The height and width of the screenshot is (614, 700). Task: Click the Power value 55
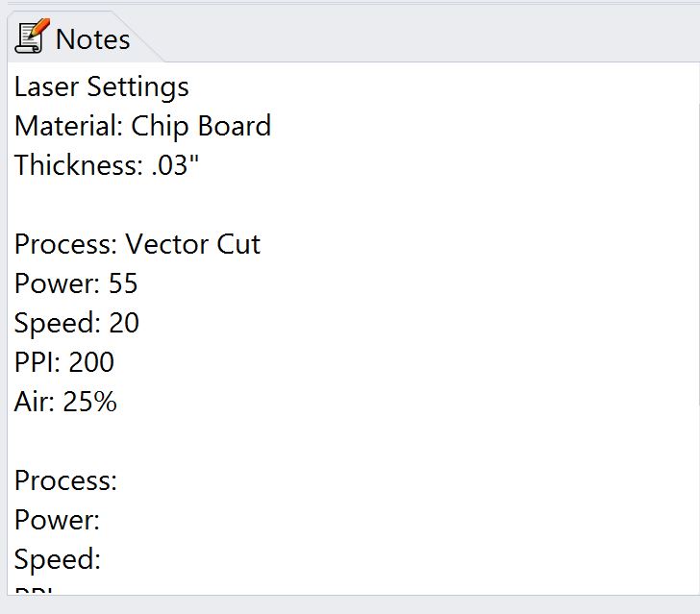(123, 283)
